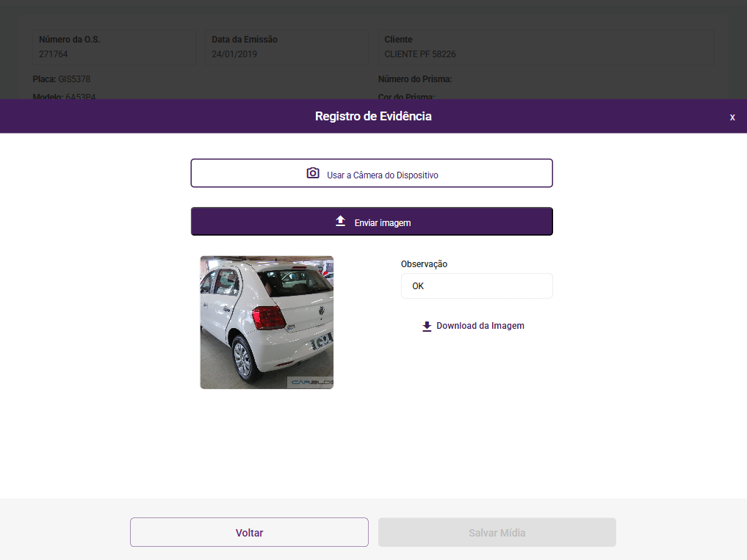Click the Placa GIS5378 text
The width and height of the screenshot is (747, 560).
[62, 79]
